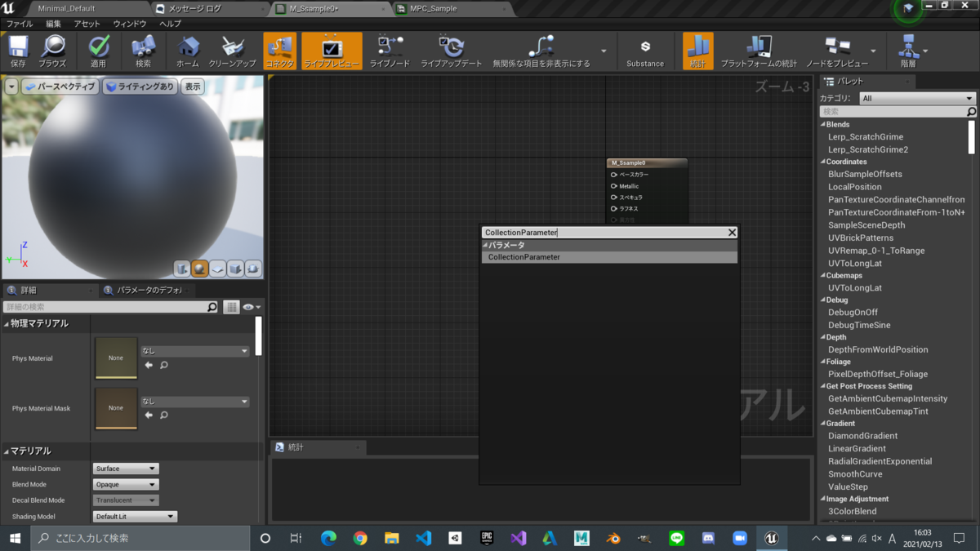Screen dimensions: 980x551
Task: Select the plane preview mesh icon
Action: (218, 269)
